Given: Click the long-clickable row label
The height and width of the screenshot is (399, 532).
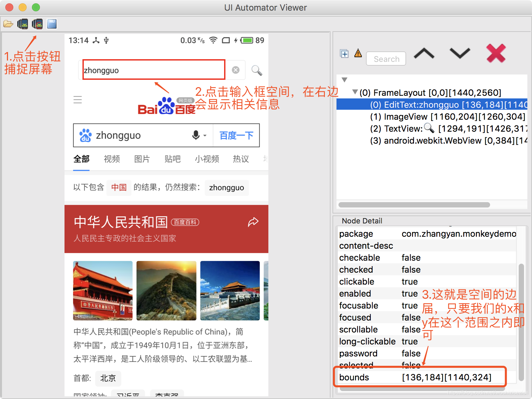Looking at the screenshot, I should [367, 341].
